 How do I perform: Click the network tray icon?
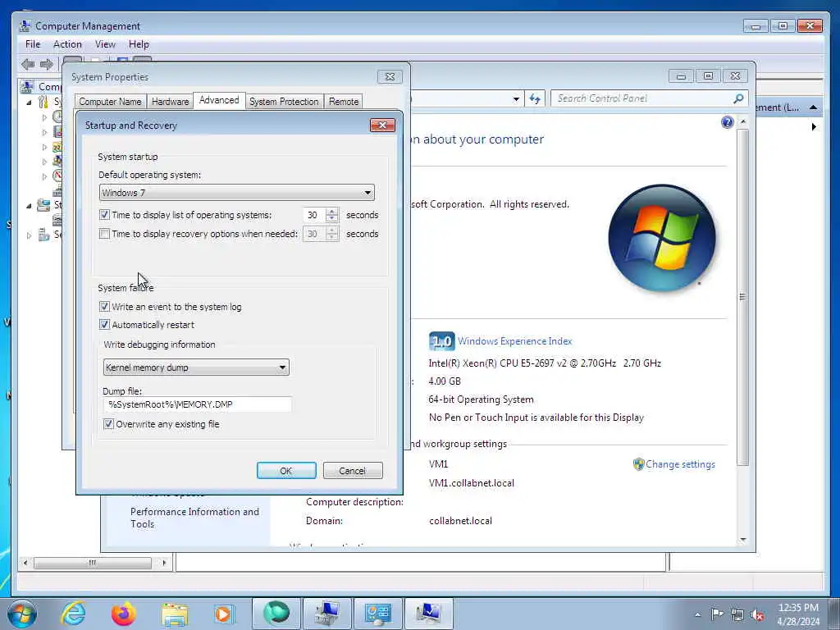737,614
